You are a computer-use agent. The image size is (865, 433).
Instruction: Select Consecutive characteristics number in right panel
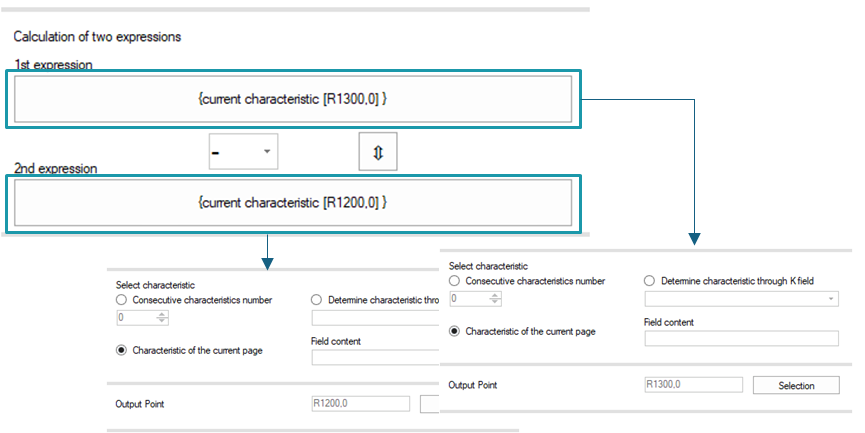(x=454, y=281)
